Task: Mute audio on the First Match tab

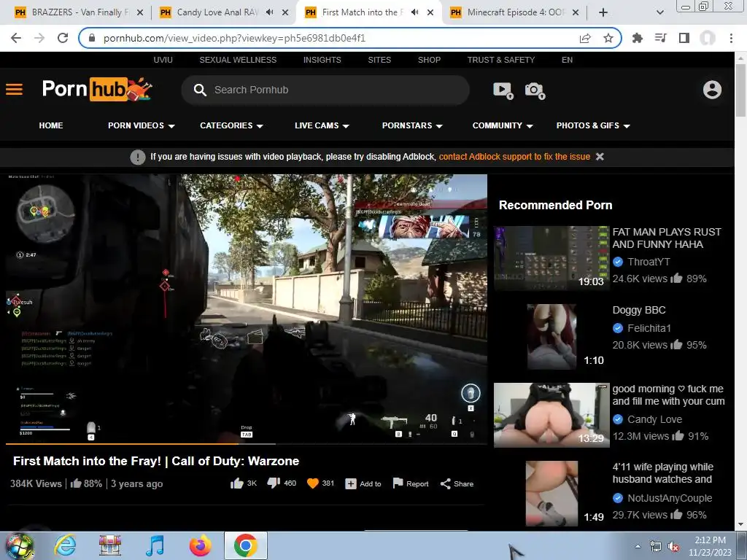Action: click(x=415, y=12)
